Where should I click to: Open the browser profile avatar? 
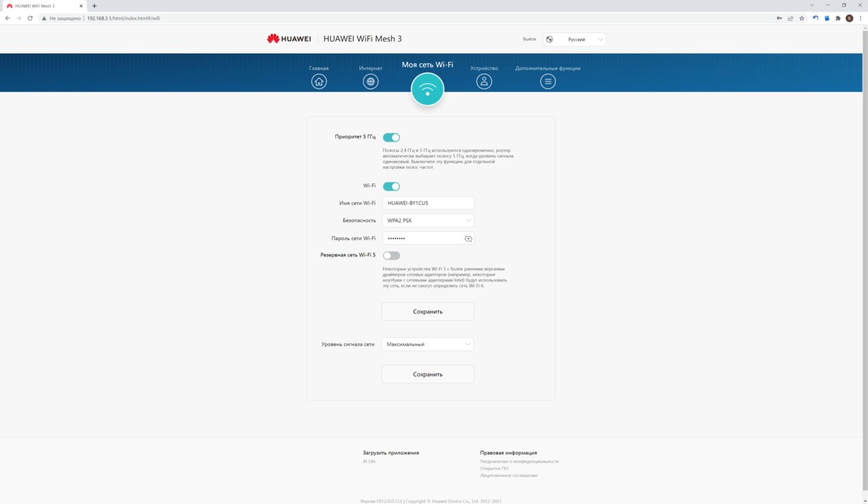(x=849, y=18)
